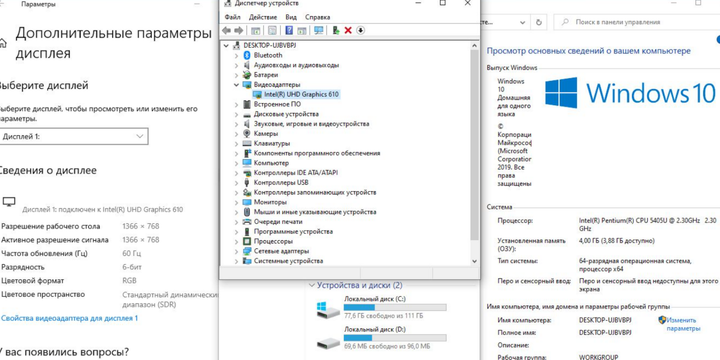Expand the Дисковые устройства category
The height and width of the screenshot is (360, 720).
(x=236, y=114)
